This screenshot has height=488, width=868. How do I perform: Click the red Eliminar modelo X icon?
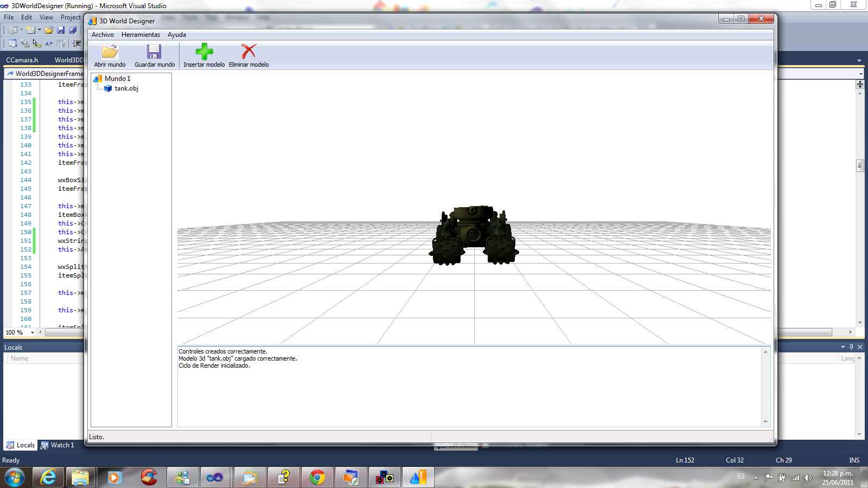click(248, 52)
